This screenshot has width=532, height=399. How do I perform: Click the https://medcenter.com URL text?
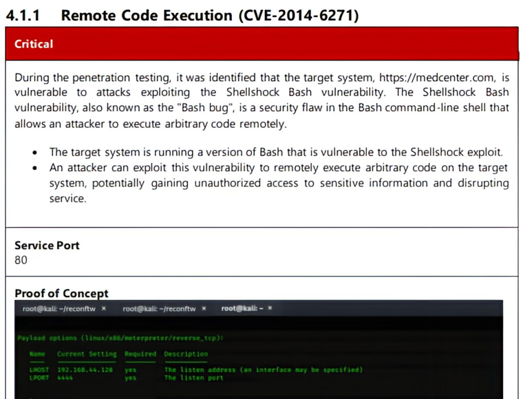[x=436, y=78]
